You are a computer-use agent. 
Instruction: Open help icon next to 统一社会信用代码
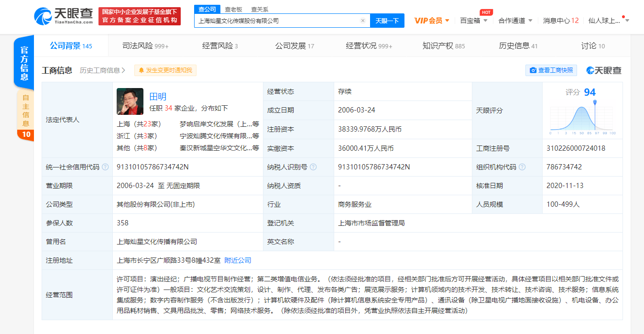[x=105, y=167]
